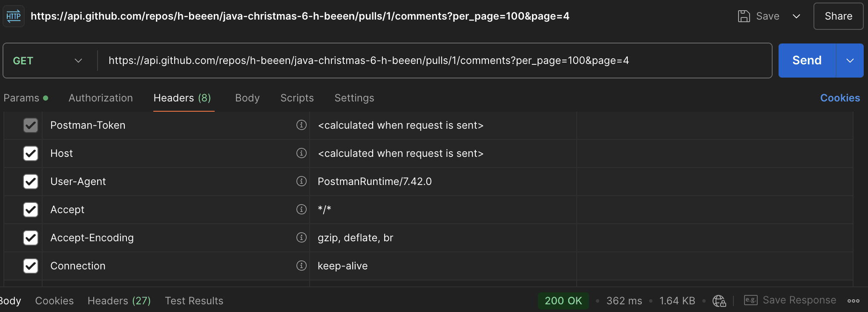Uncheck the Host header checkbox

(31, 153)
